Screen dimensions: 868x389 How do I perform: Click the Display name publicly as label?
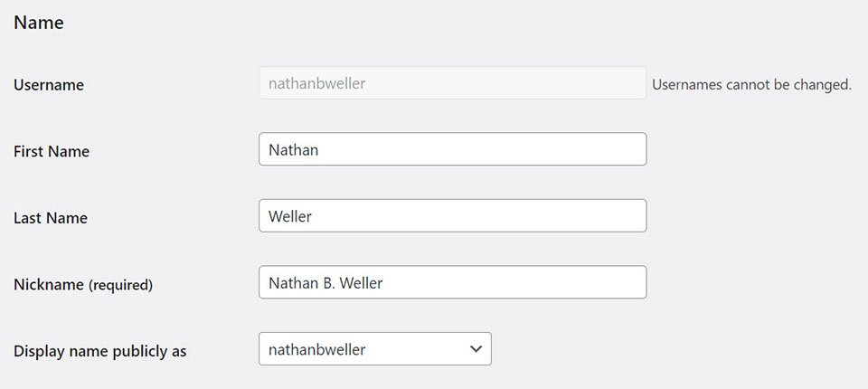tap(99, 351)
